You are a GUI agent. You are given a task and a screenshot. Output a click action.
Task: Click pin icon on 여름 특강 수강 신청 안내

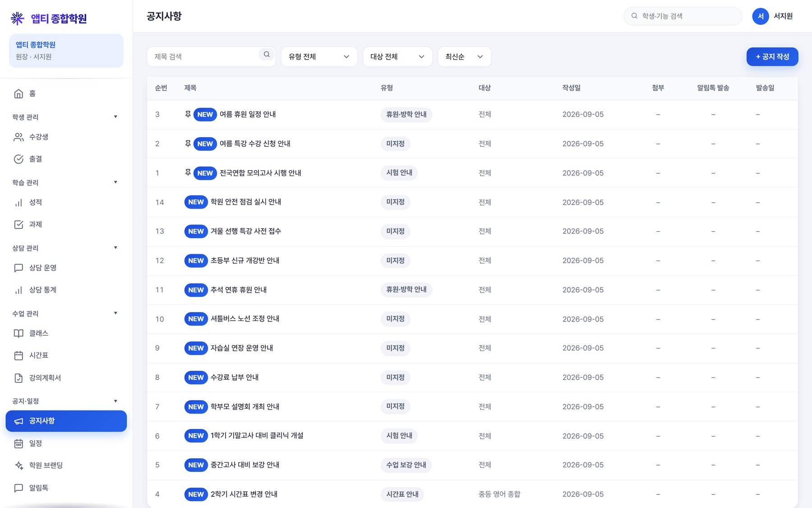pos(188,143)
